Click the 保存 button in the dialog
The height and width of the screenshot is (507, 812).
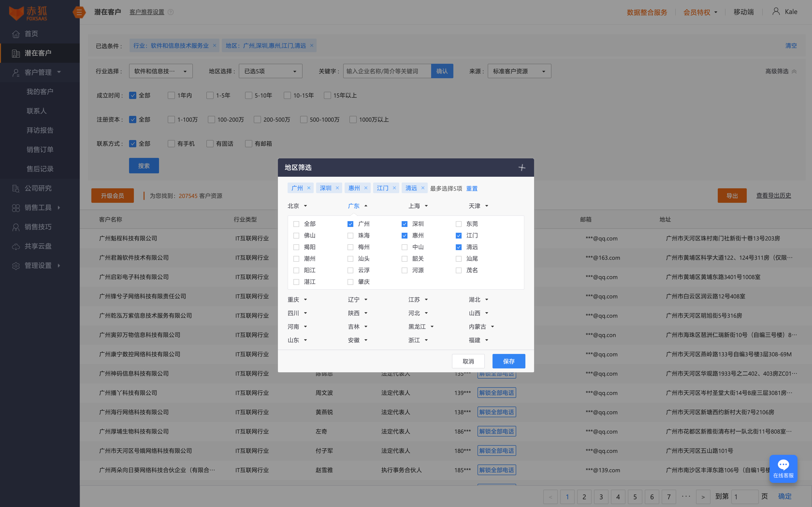[508, 361]
